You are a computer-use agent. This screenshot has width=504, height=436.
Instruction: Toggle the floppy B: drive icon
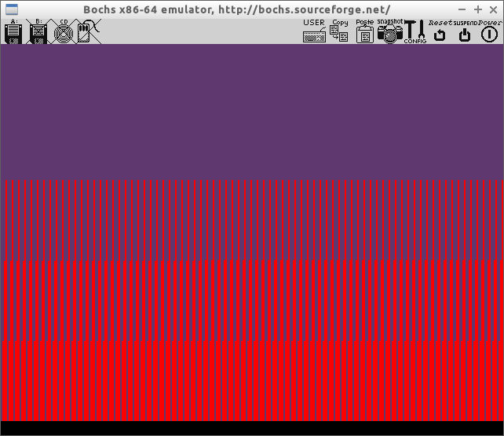pyautogui.click(x=38, y=31)
